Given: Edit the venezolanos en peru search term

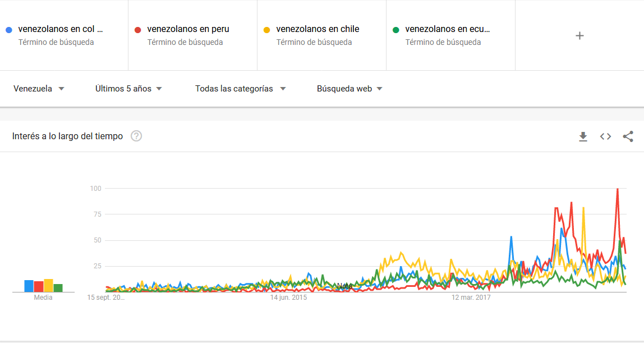Looking at the screenshot, I should [188, 29].
